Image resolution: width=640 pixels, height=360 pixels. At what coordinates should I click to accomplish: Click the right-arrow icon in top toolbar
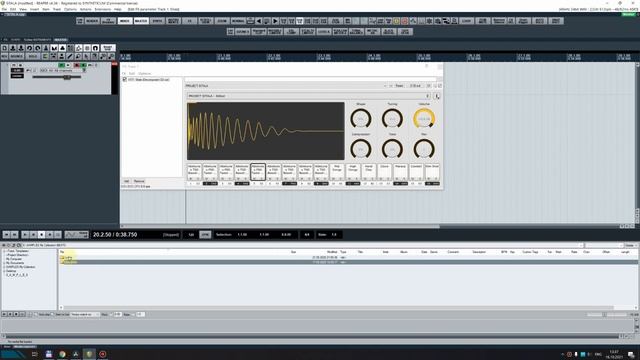275,21
